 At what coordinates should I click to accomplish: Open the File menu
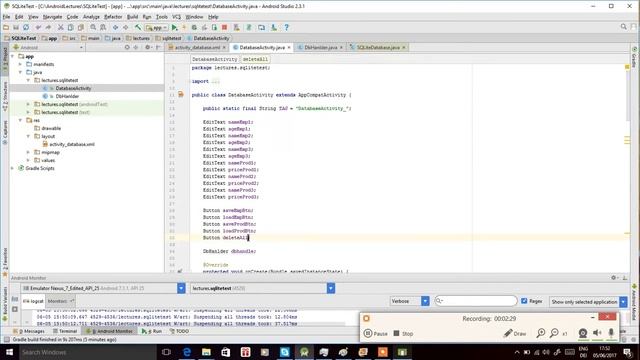7,17
